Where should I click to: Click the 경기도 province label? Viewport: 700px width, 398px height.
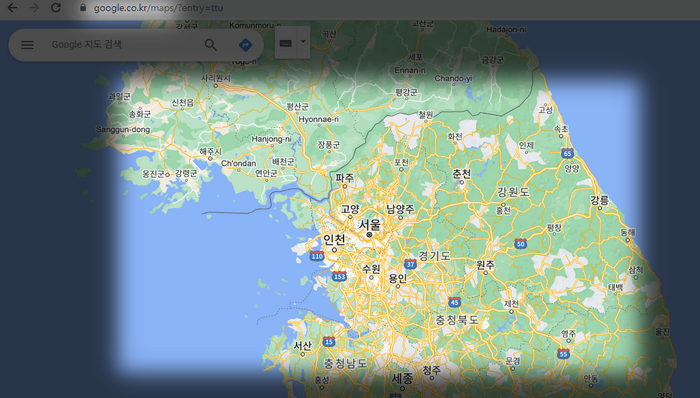pos(434,256)
